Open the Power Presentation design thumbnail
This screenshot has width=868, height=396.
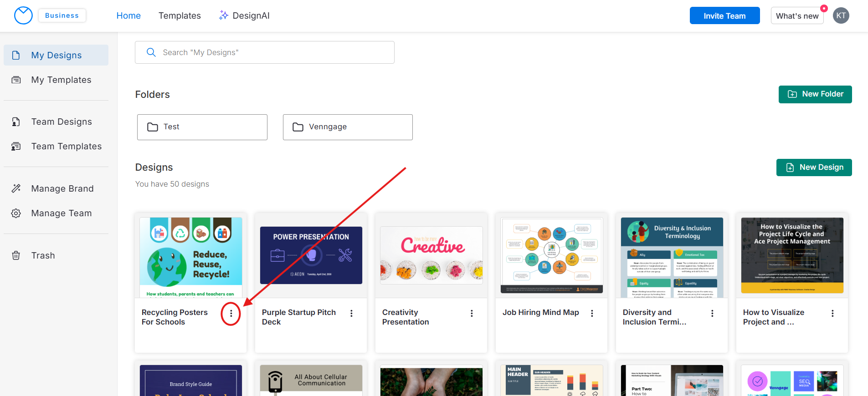tap(311, 255)
